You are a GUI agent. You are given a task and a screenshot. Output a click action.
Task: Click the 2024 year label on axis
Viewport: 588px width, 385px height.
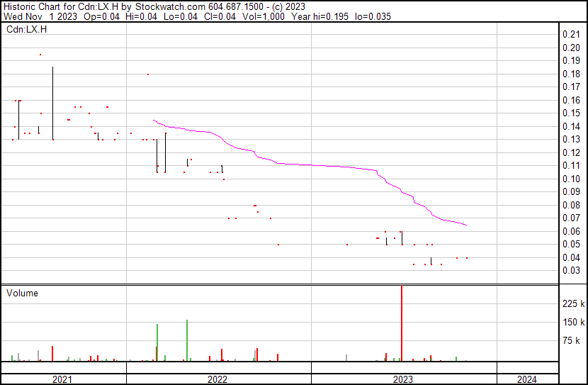(527, 379)
